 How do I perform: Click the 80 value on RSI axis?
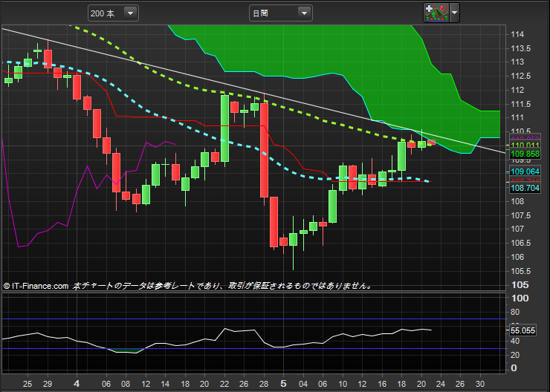point(515,312)
